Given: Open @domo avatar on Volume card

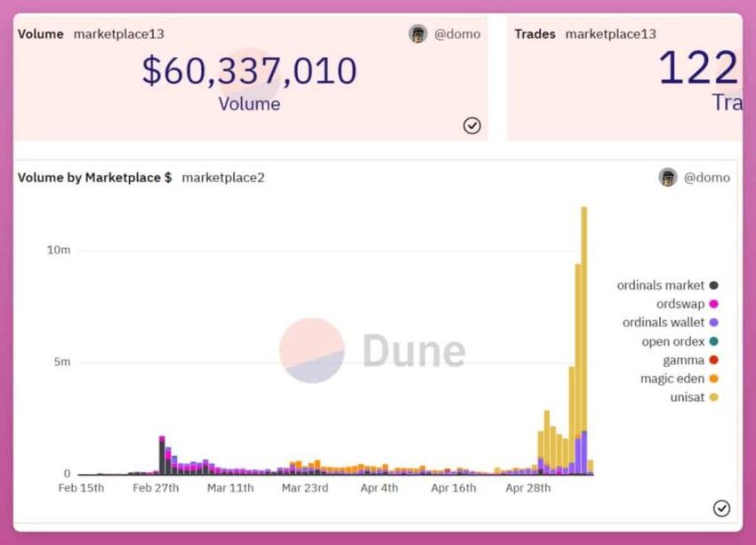Looking at the screenshot, I should (x=418, y=34).
